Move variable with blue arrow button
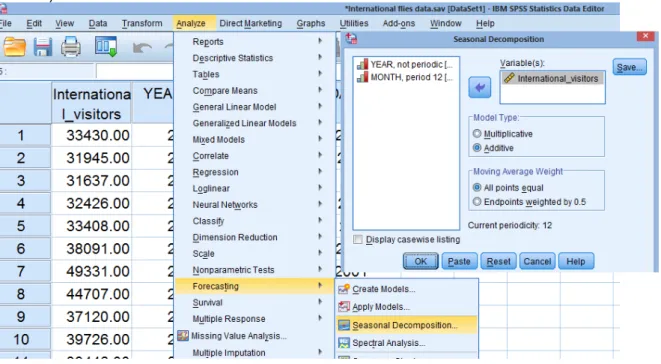 tap(479, 87)
